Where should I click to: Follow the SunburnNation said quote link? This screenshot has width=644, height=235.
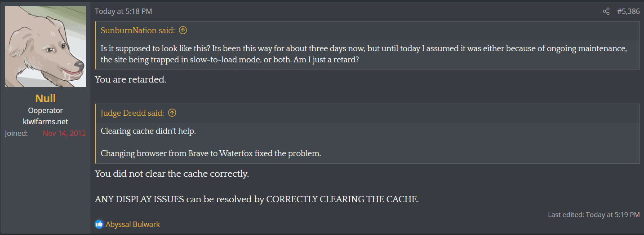pyautogui.click(x=138, y=30)
